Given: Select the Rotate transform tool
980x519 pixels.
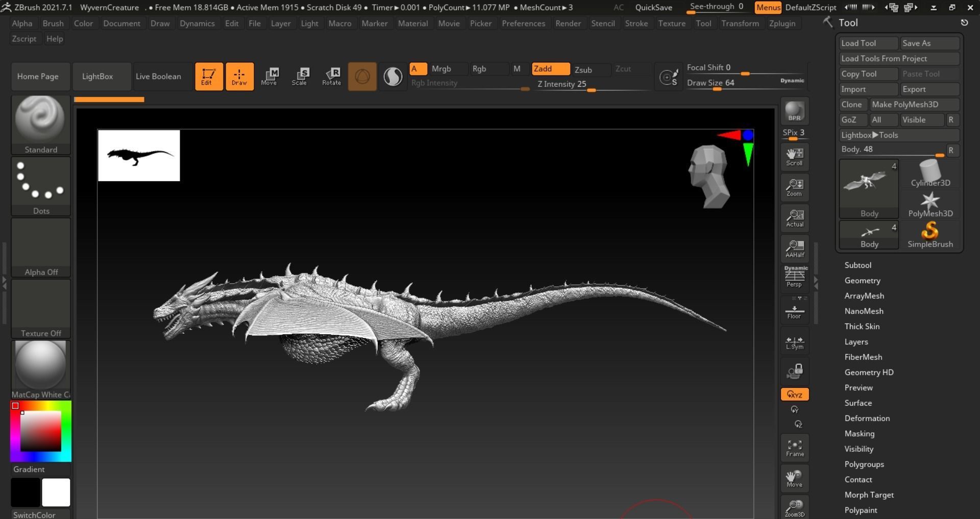Looking at the screenshot, I should point(331,77).
